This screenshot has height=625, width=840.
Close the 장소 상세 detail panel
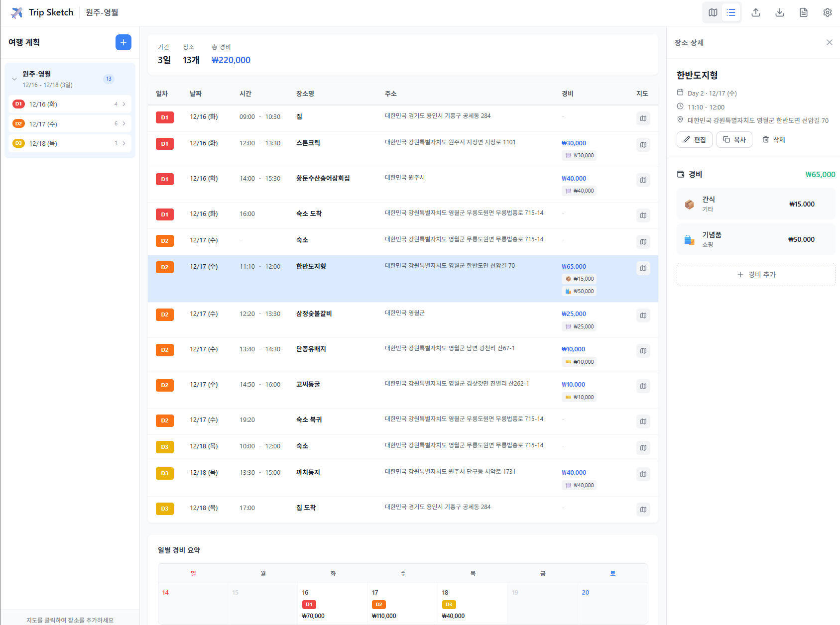coord(829,42)
